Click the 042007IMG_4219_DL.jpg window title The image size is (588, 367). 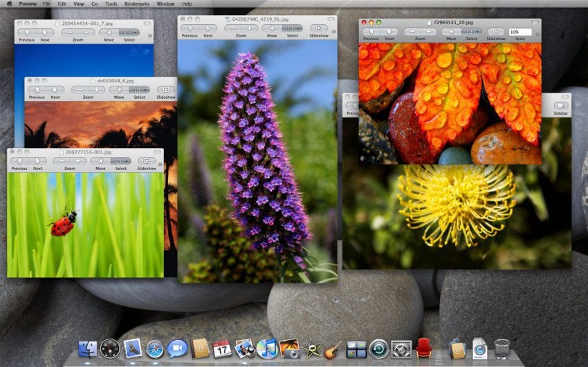click(260, 19)
